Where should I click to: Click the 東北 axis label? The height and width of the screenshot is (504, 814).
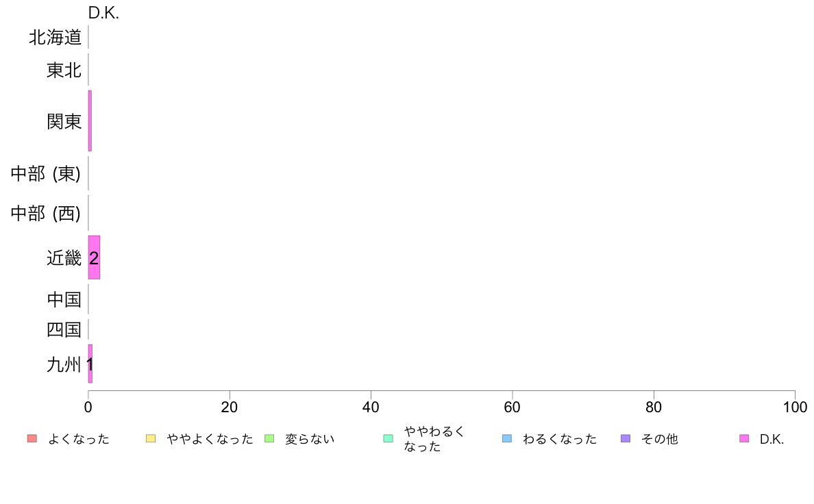tap(64, 70)
